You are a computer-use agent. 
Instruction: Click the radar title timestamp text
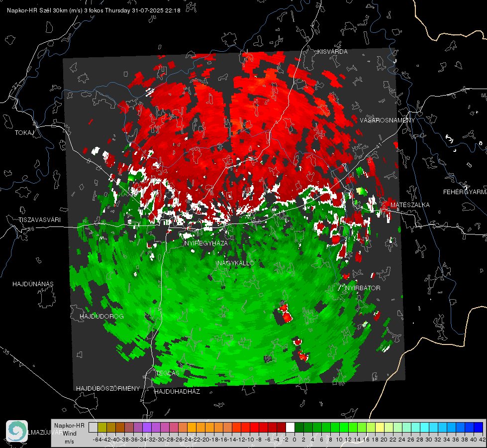pos(94,10)
